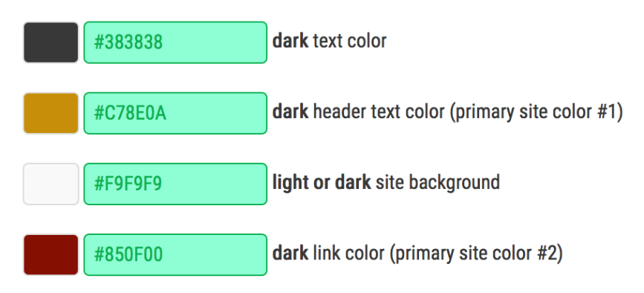Select the #F9F9F9 hex value field
644x293 pixels.
[x=175, y=184]
